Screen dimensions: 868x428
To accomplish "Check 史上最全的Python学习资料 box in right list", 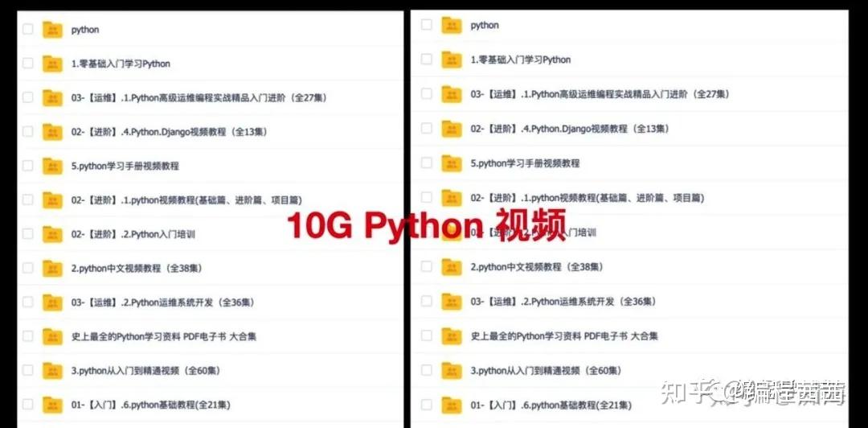I will coord(426,335).
